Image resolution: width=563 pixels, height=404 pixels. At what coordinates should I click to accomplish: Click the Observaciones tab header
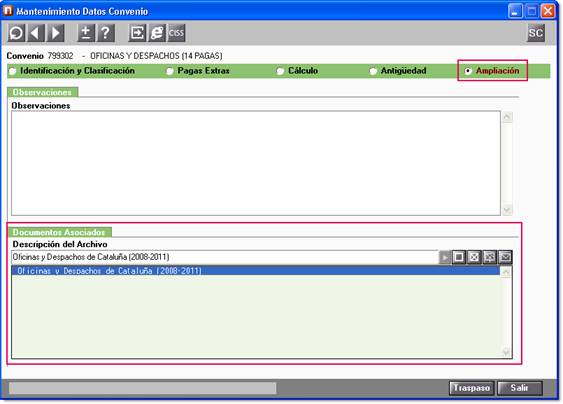point(42,92)
